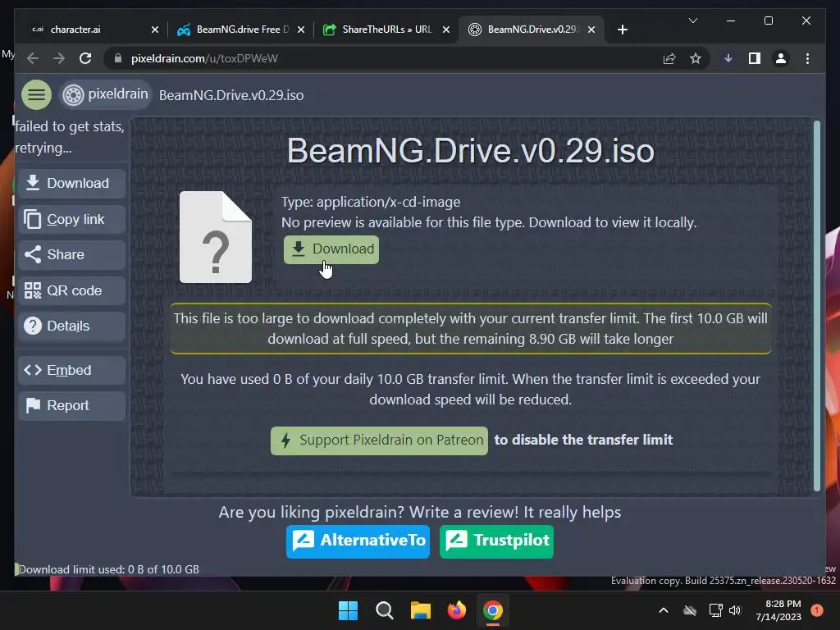
Task: Open File Explorer from taskbar
Action: click(x=421, y=610)
